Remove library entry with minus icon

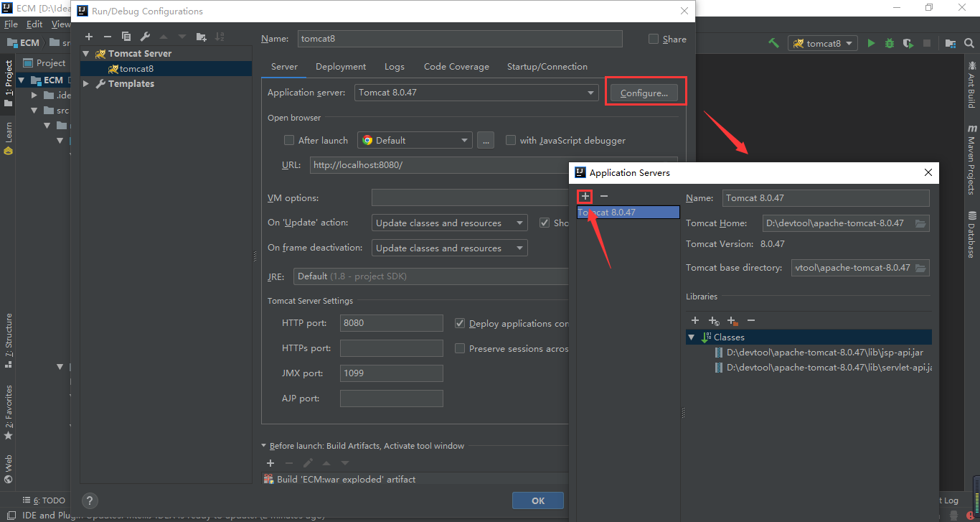coord(751,320)
